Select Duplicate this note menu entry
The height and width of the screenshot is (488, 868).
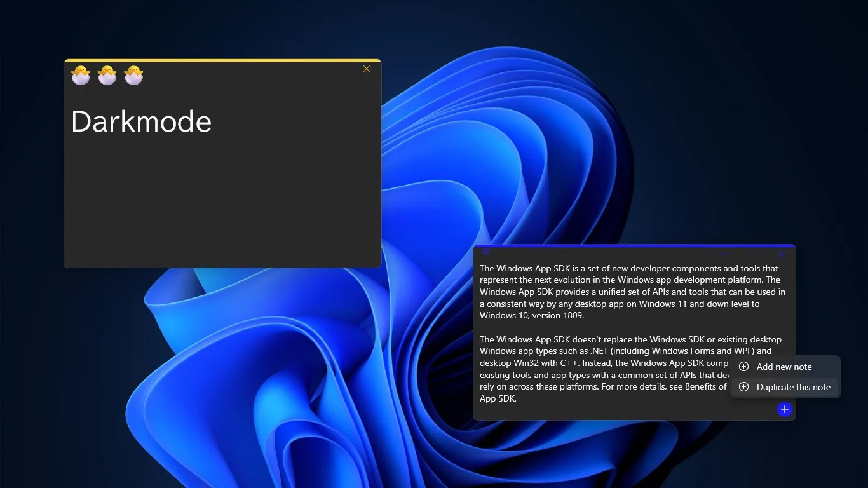click(x=785, y=387)
